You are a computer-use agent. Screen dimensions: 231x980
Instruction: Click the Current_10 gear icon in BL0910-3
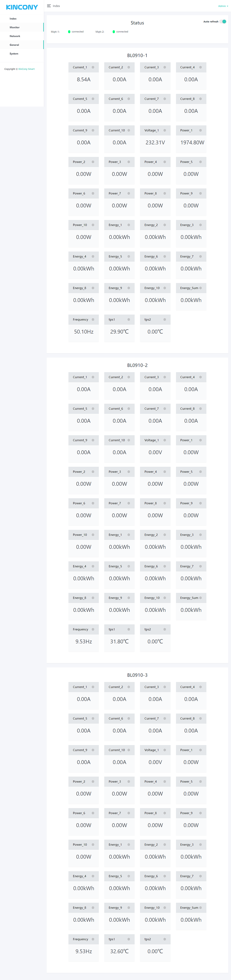[x=128, y=750]
